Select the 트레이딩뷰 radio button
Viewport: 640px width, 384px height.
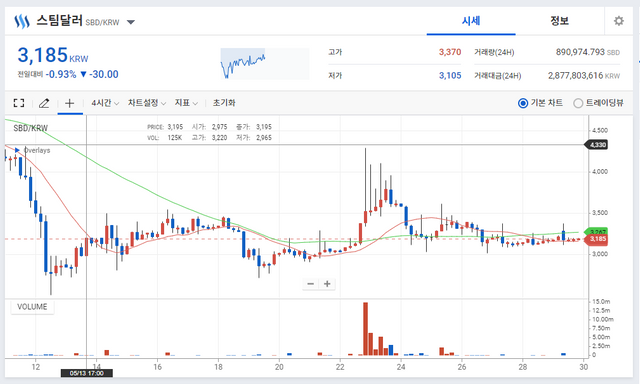pyautogui.click(x=578, y=103)
